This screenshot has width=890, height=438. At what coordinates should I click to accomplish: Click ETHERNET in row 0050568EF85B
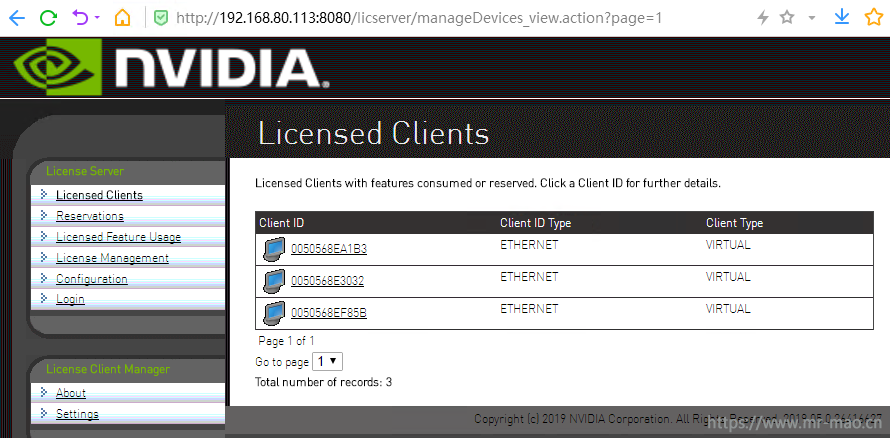click(x=529, y=309)
